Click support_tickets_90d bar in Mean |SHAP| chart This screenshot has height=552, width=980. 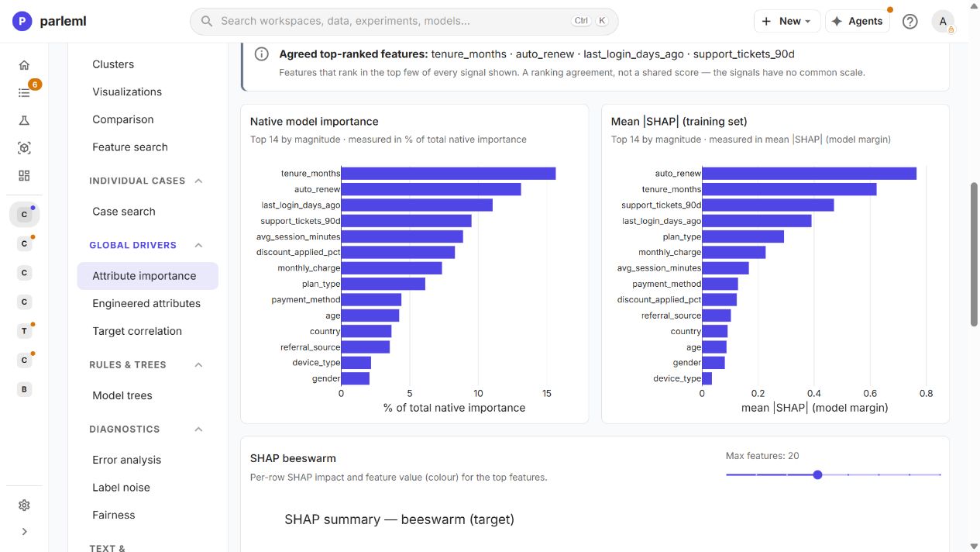(769, 205)
